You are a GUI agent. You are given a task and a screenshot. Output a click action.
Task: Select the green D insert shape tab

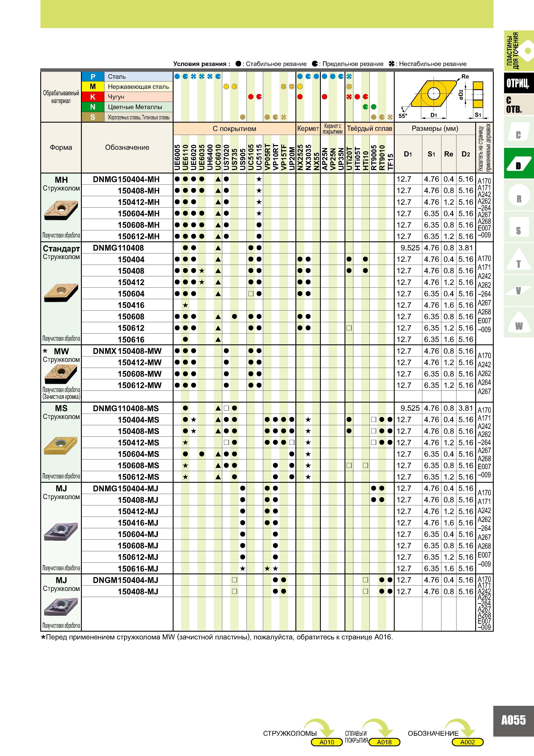tap(518, 163)
